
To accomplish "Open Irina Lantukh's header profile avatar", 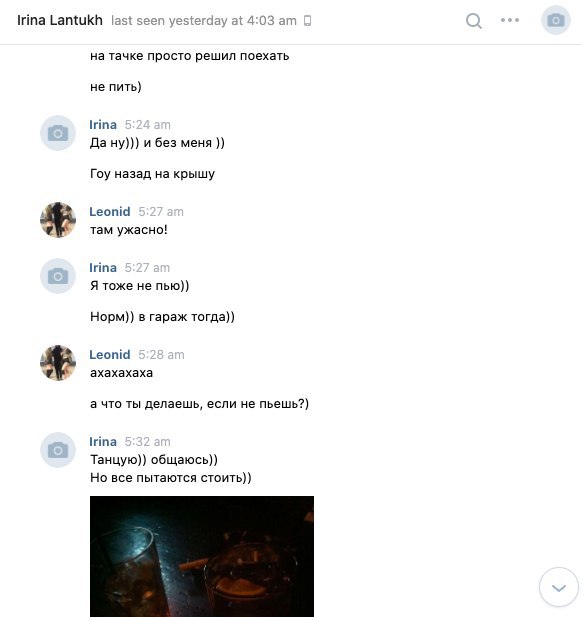I will click(x=556, y=20).
